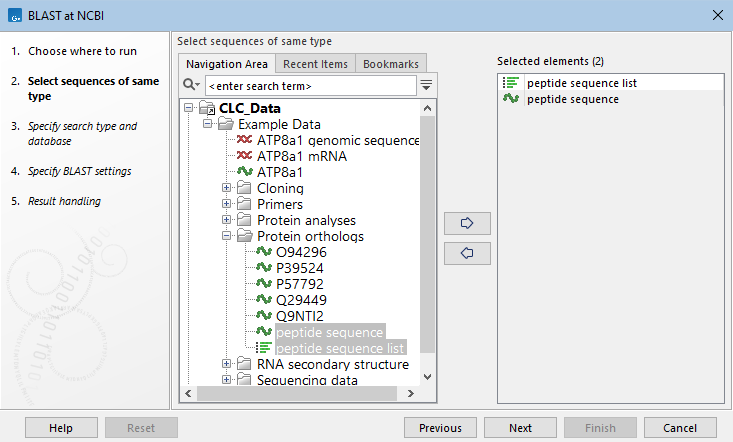The image size is (733, 442).
Task: Click the tree's scroll down arrow
Action: point(428,377)
